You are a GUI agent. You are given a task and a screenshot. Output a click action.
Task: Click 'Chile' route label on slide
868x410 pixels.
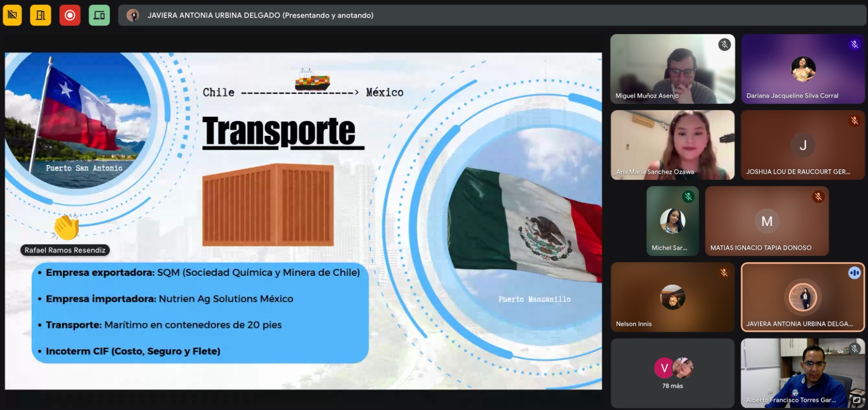point(219,92)
